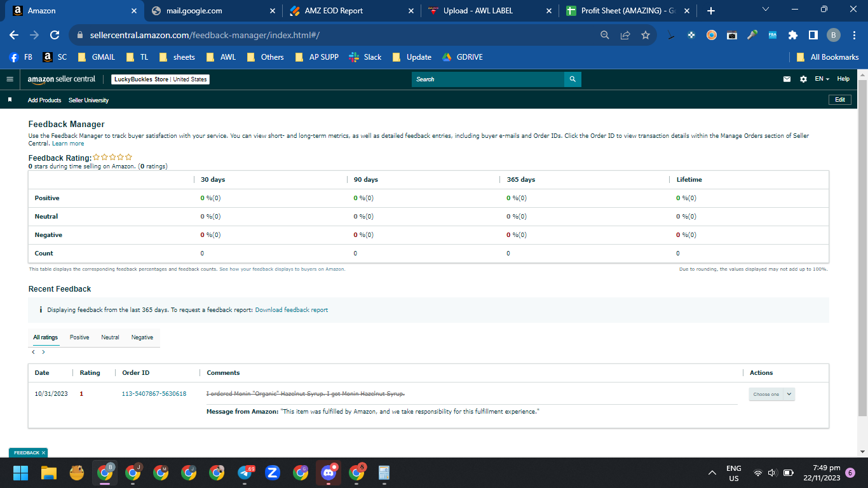Open the GDRIVE bookmark
The width and height of the screenshot is (868, 488).
pyautogui.click(x=463, y=57)
